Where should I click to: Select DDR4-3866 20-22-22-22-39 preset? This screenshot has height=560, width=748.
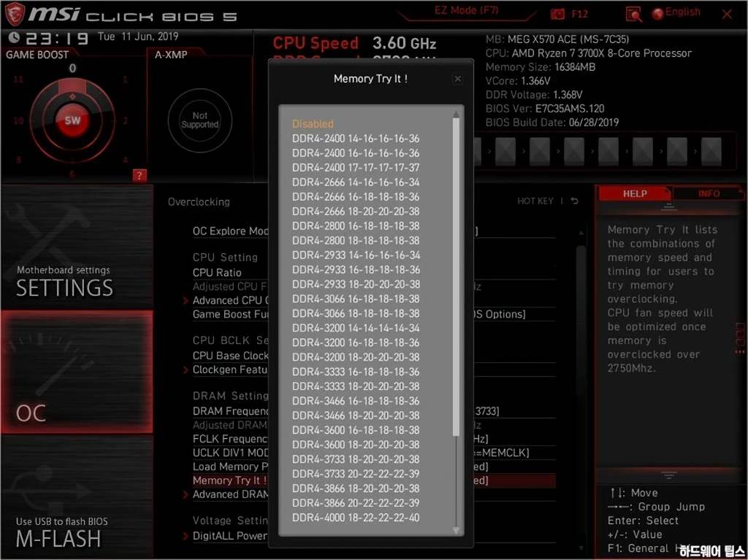pyautogui.click(x=356, y=503)
